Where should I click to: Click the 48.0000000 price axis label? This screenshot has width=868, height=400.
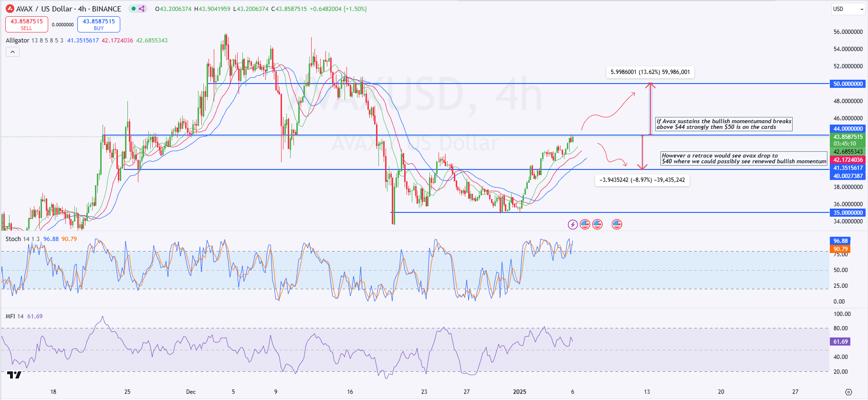click(x=848, y=101)
